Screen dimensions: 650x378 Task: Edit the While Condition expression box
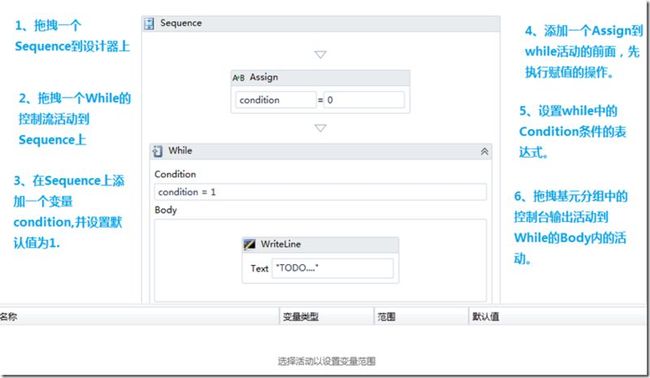pyautogui.click(x=320, y=192)
